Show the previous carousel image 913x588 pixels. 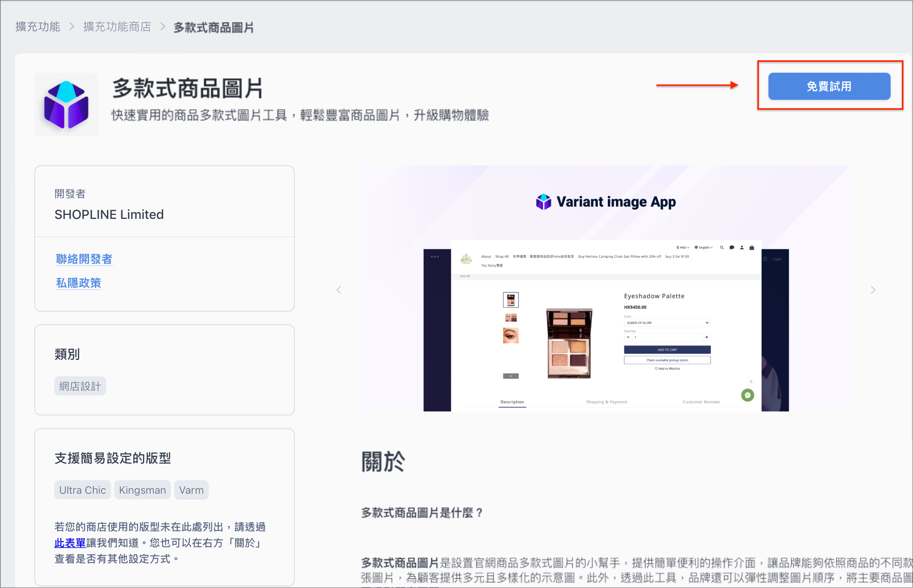339,290
